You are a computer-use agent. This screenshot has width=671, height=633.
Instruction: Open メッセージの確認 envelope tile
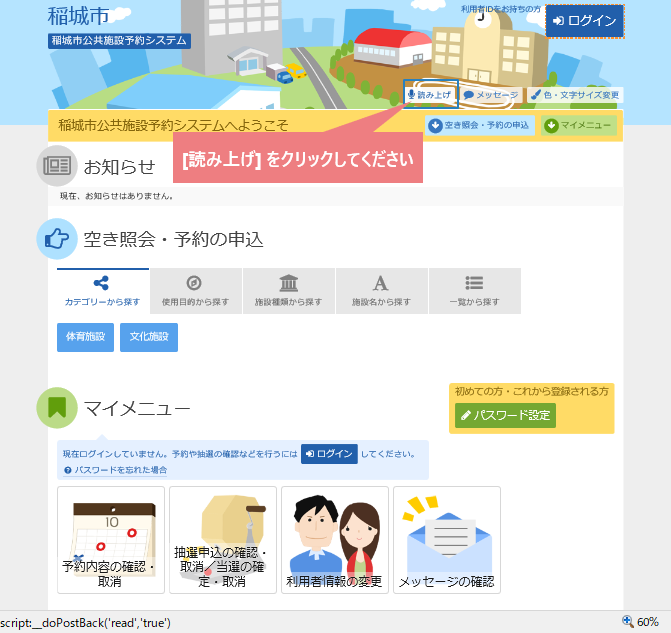click(x=447, y=540)
